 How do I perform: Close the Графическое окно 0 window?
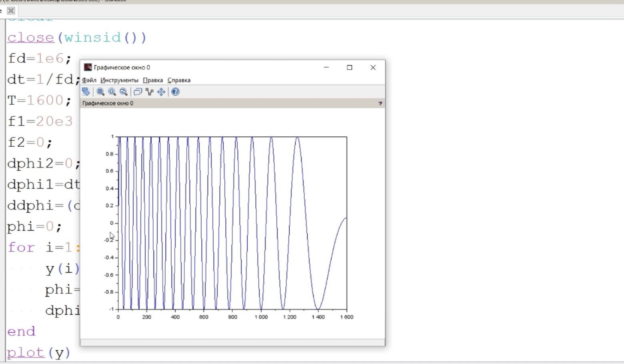[373, 67]
